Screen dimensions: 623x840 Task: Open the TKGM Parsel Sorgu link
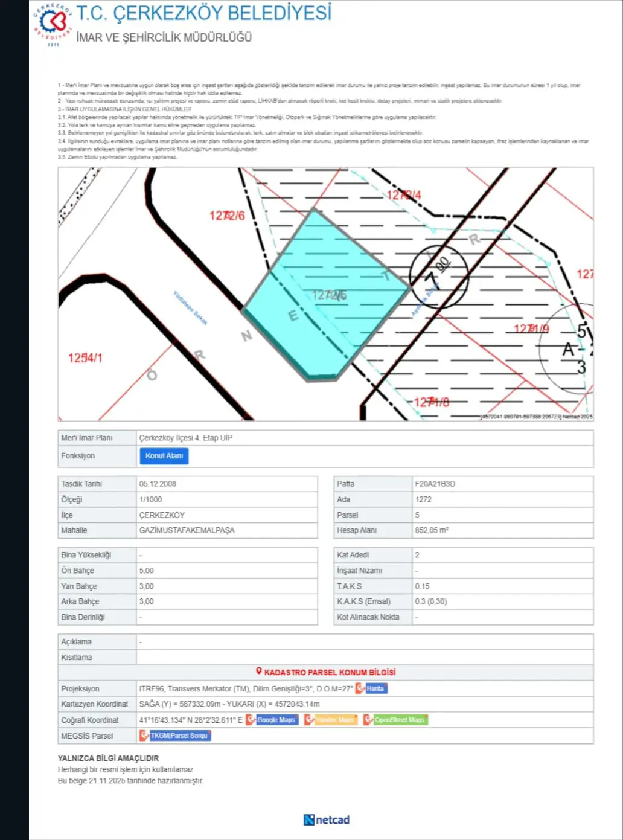pos(175,736)
